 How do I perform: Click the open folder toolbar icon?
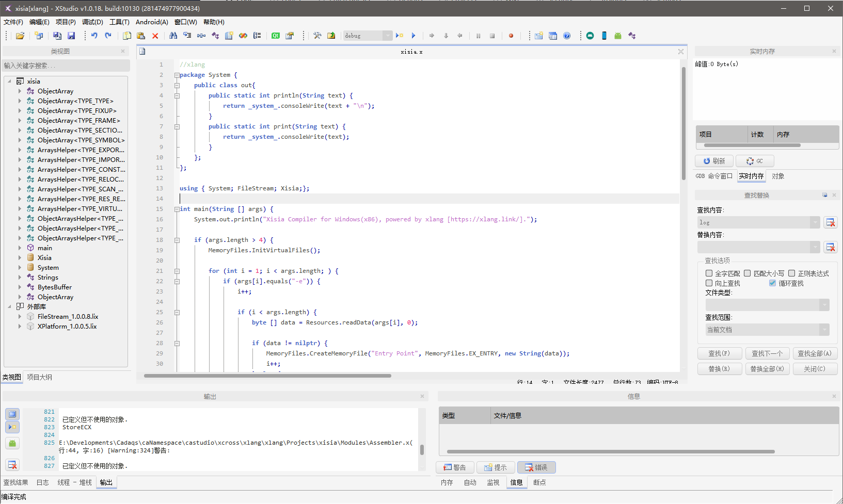20,36
